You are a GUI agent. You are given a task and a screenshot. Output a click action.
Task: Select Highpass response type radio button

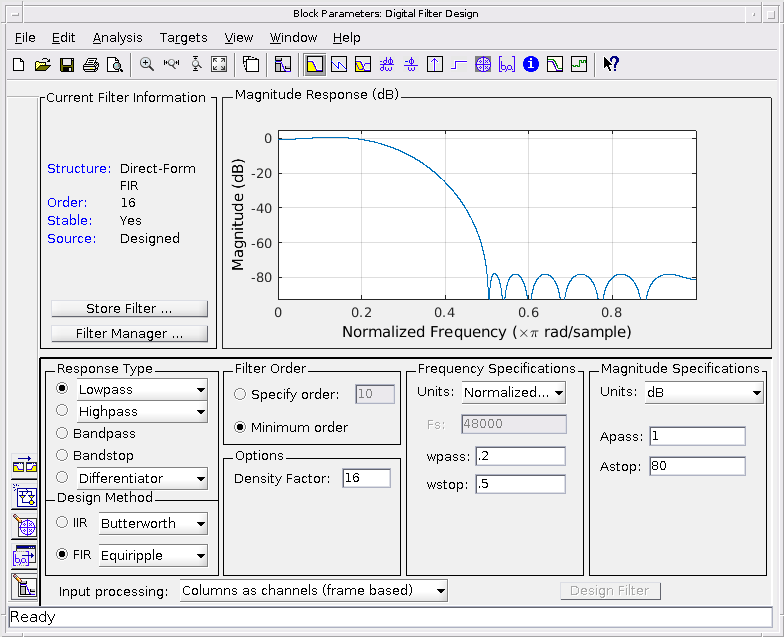[x=62, y=410]
